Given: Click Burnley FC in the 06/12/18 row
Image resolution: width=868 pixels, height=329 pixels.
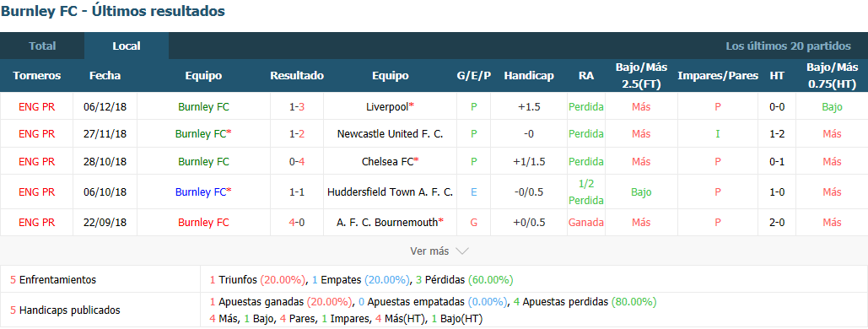Looking at the screenshot, I should pyautogui.click(x=203, y=106).
